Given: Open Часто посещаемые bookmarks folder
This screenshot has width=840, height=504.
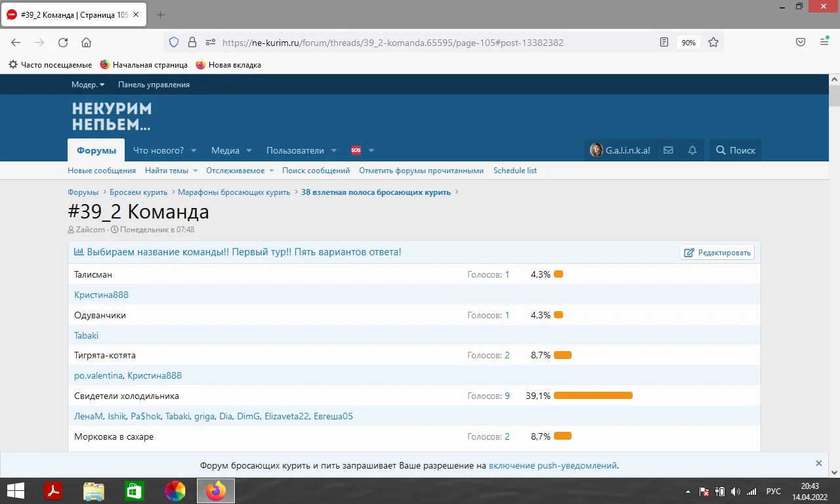Looking at the screenshot, I should pos(50,65).
